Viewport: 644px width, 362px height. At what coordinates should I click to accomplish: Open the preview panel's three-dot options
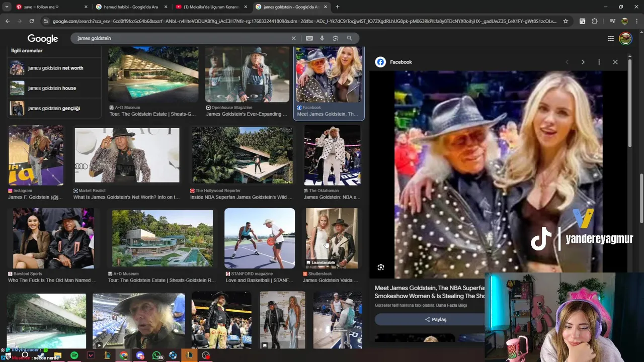[x=599, y=62]
